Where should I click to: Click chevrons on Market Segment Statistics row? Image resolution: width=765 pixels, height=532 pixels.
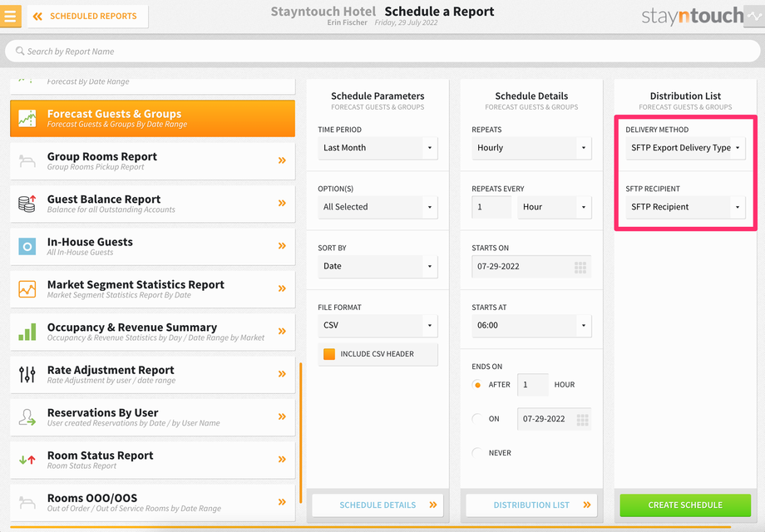pyautogui.click(x=282, y=288)
